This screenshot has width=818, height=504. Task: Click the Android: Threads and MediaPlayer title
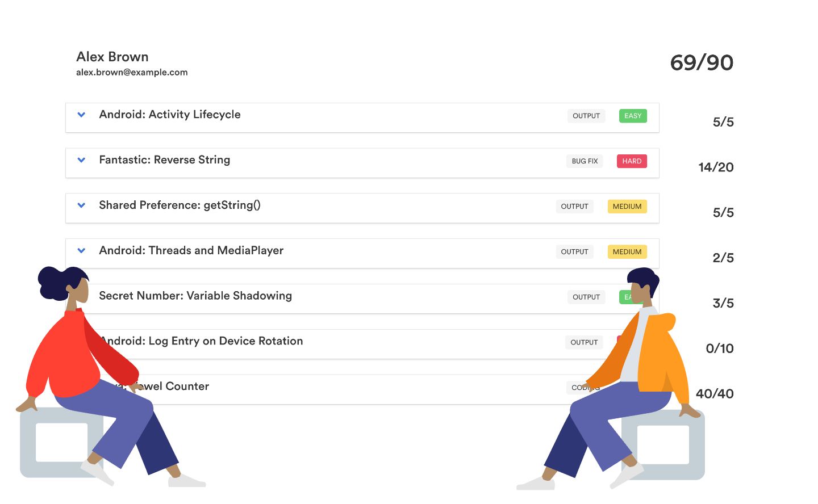coord(191,251)
